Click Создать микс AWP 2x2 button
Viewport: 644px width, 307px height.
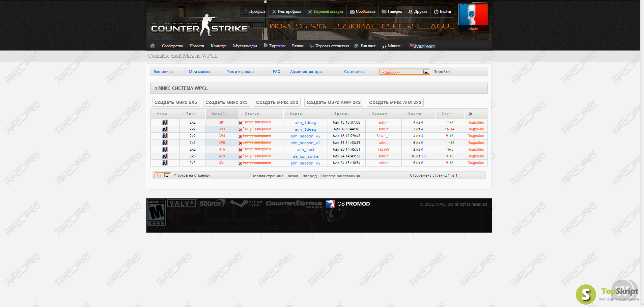point(334,102)
